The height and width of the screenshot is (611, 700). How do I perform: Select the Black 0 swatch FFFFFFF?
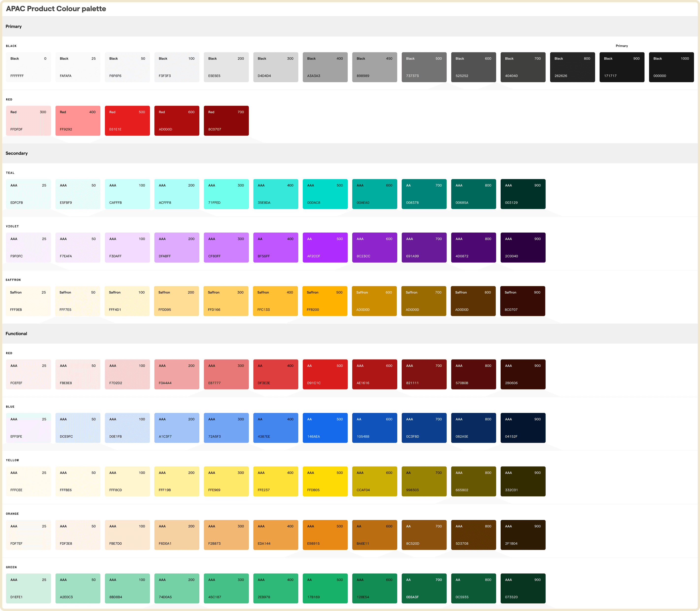pyautogui.click(x=28, y=67)
